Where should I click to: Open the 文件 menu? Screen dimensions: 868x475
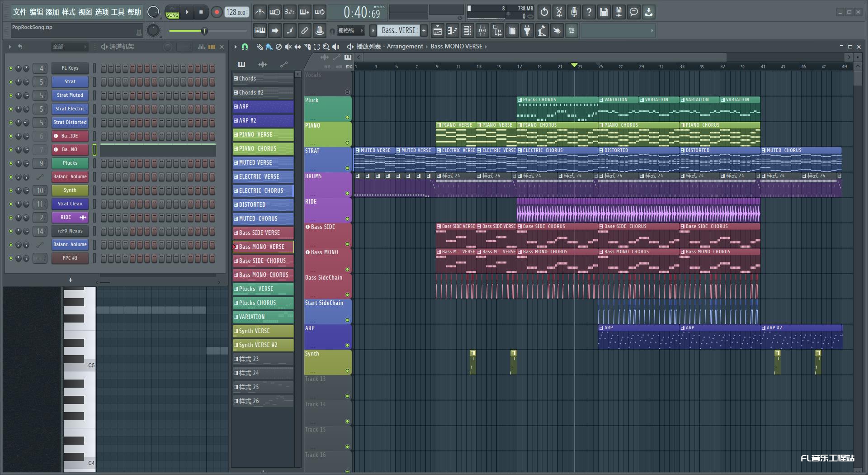point(19,12)
